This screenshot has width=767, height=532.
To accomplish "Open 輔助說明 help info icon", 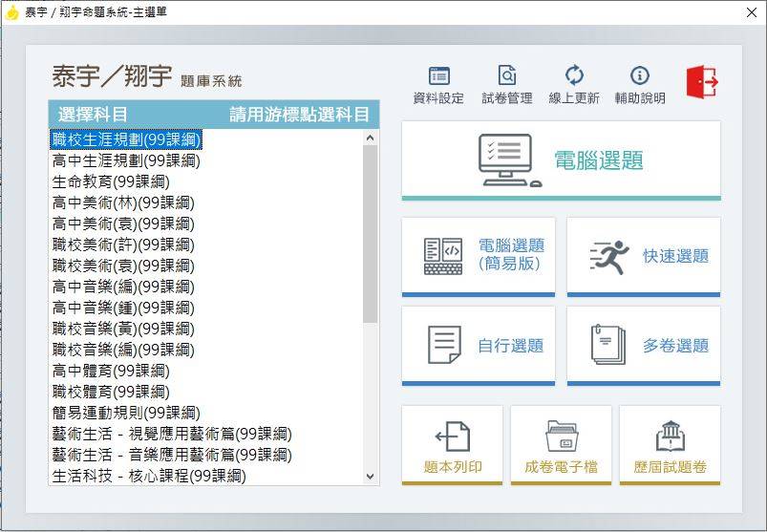I will [x=640, y=84].
